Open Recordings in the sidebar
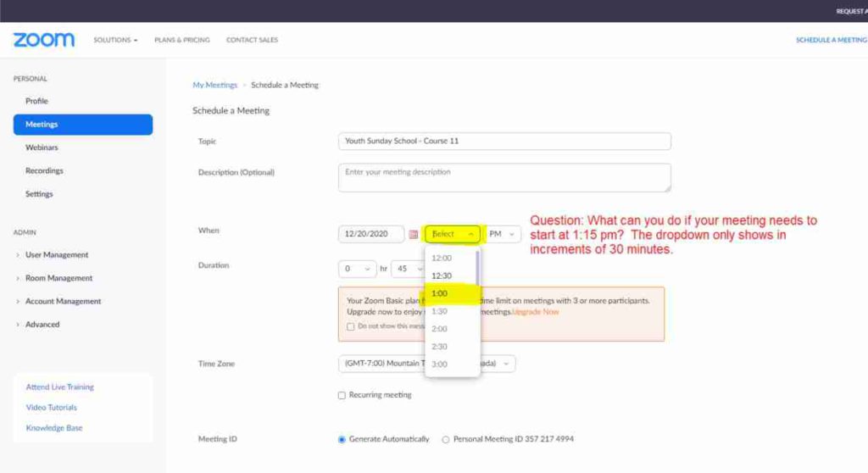Image resolution: width=868 pixels, height=473 pixels. coord(44,171)
